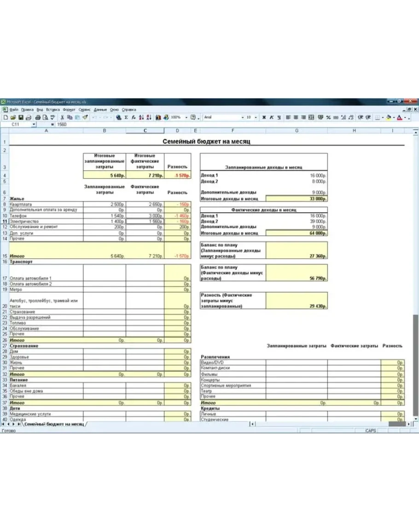Viewport: 419px width, 532px height.
Task: Select the 'Семейный бюджет на месяц' sheet tab
Action: click(x=54, y=424)
